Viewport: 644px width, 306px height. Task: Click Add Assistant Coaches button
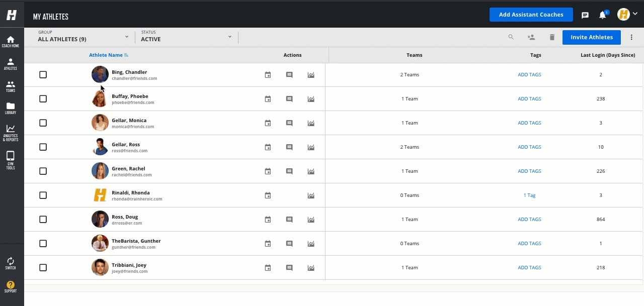(531, 15)
